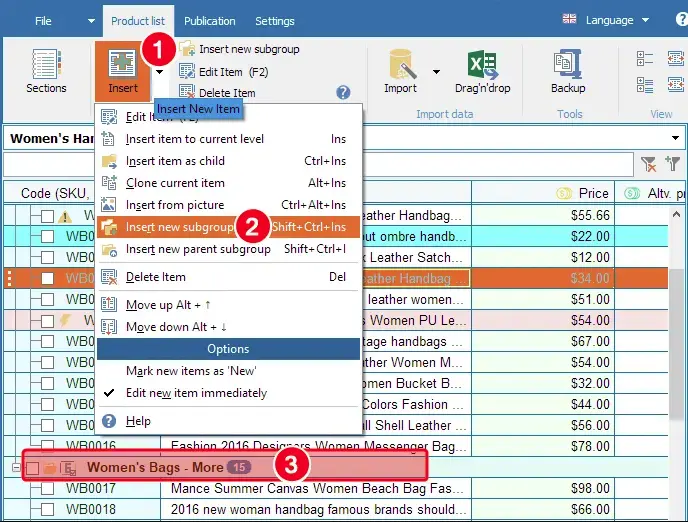
Task: Click the Backup tool icon
Action: (568, 64)
